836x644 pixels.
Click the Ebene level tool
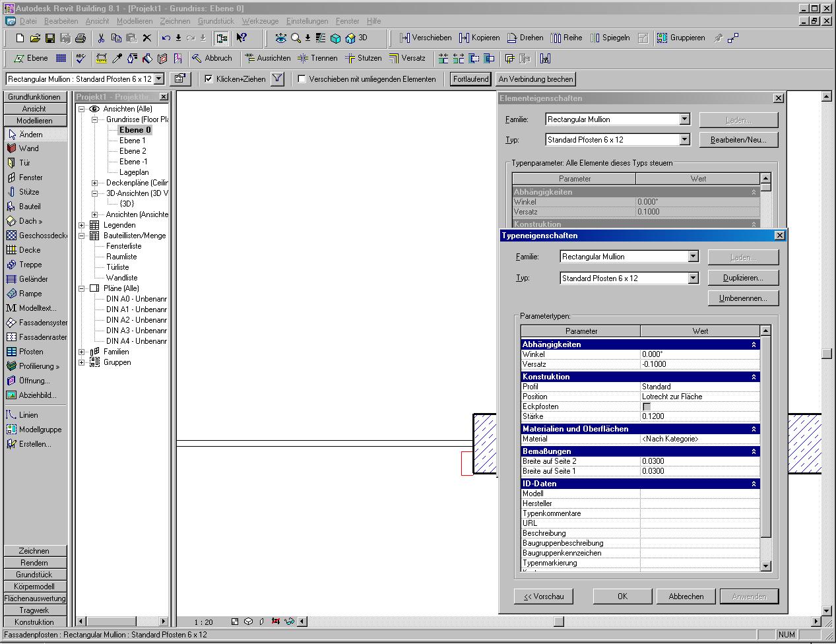point(31,58)
